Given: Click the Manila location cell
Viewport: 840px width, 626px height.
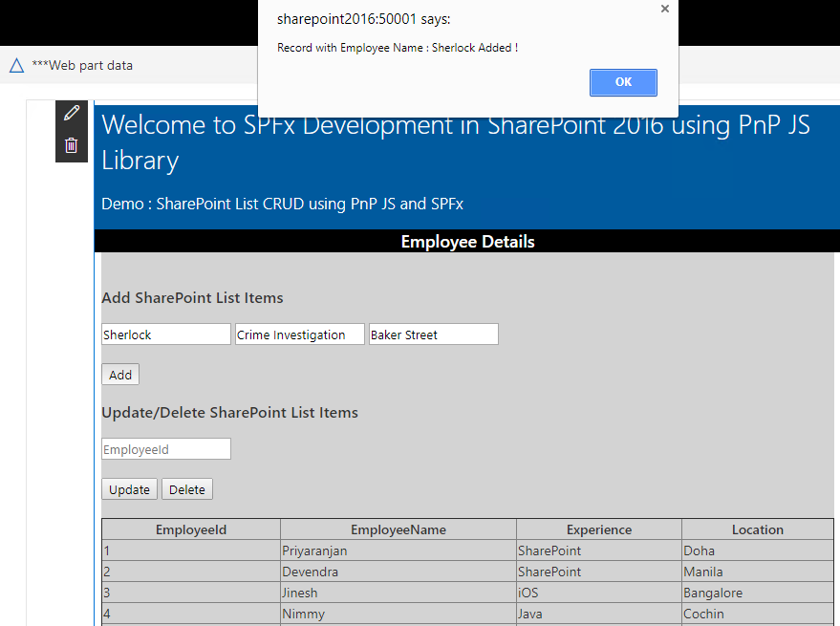Looking at the screenshot, I should (758, 572).
